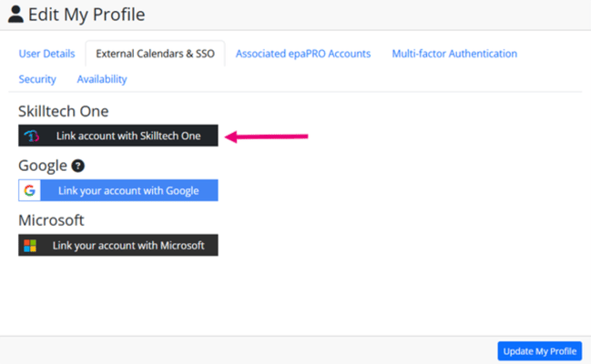Select the External Calendars & SSO tab

156,54
